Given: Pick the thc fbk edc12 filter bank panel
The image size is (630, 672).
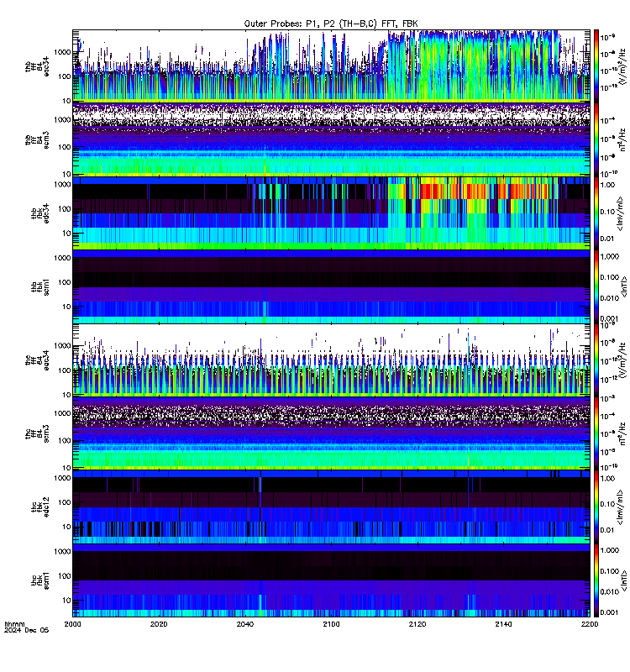Looking at the screenshot, I should coord(331,507).
